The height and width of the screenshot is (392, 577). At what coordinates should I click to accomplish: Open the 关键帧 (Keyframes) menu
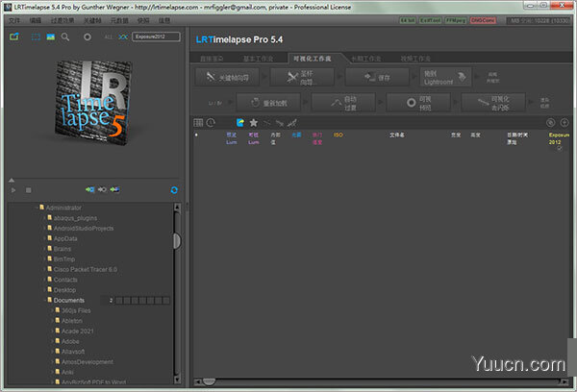pos(92,20)
